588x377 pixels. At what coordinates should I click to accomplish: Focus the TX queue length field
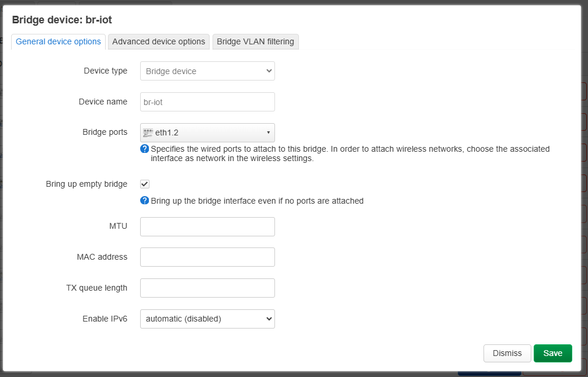(x=207, y=288)
